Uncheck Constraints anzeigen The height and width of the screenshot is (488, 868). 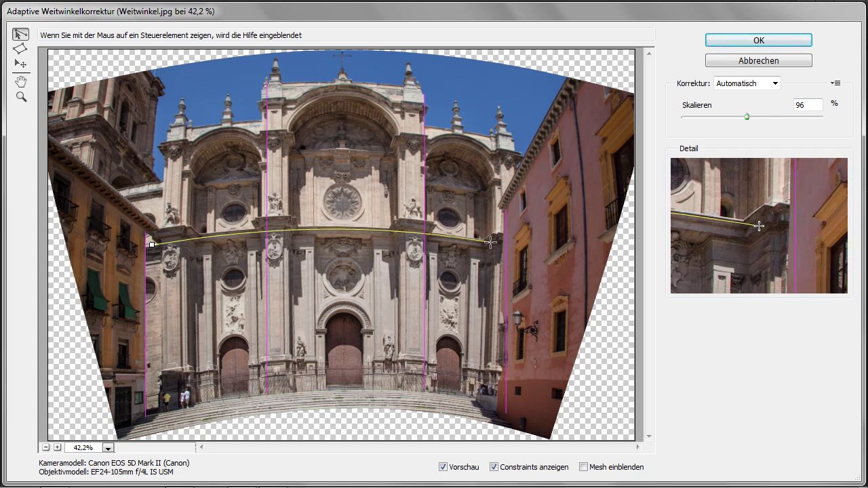494,467
